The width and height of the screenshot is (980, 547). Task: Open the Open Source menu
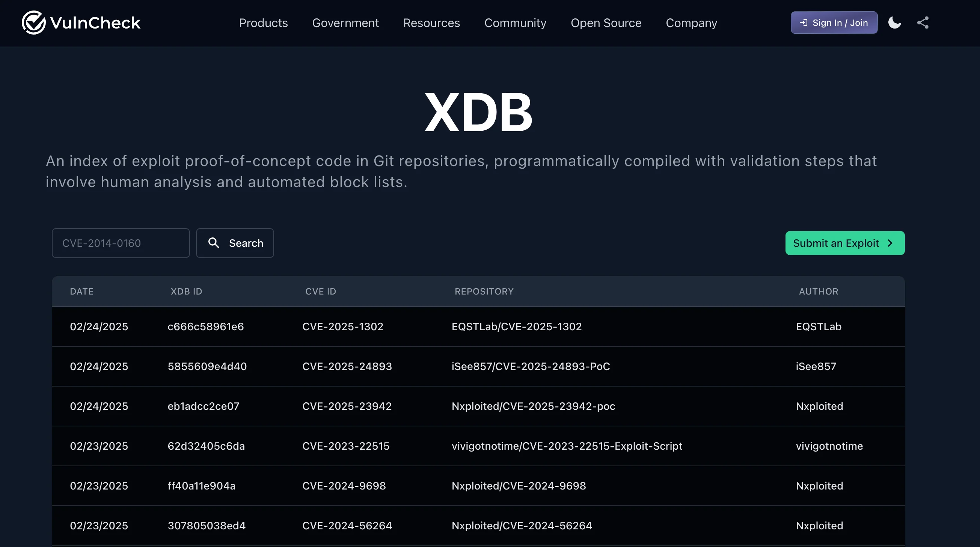point(606,23)
